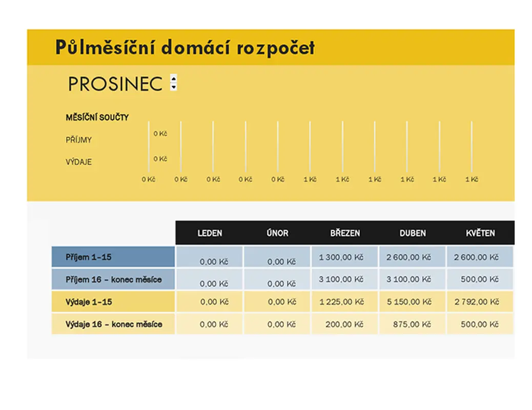Screen dimensions: 532x410
Task: Click the 0 Kč value beside PŘÍJMY
Action: tap(160, 134)
